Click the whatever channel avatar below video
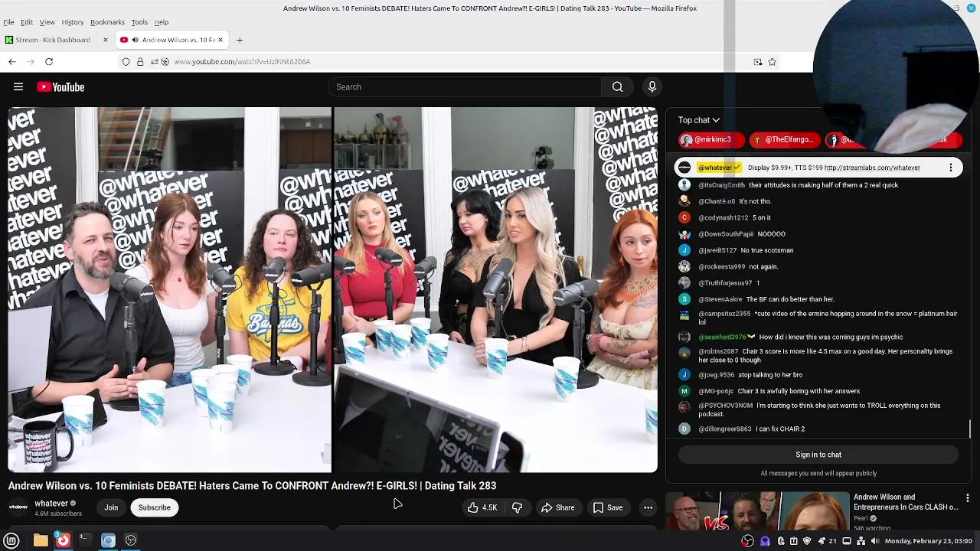 click(18, 507)
